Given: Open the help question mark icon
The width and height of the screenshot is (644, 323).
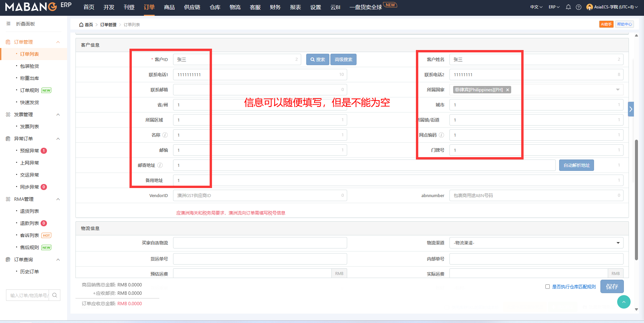Looking at the screenshot, I should point(579,7).
